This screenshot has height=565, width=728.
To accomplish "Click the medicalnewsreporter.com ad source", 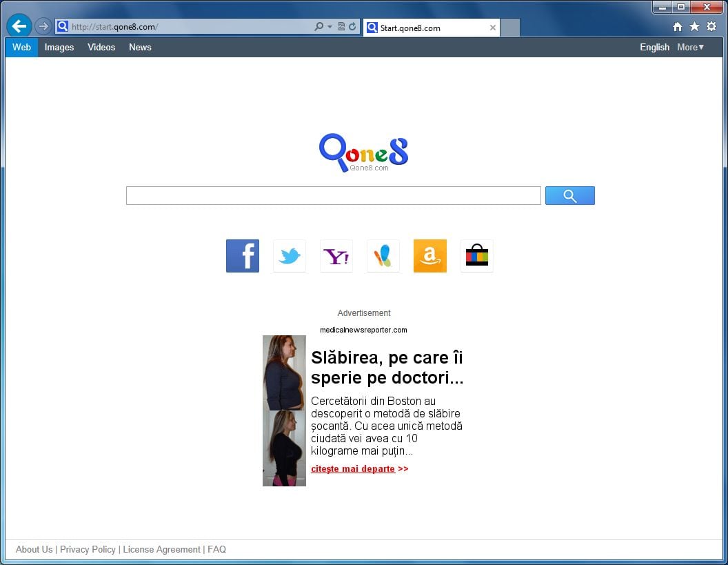I will (363, 330).
